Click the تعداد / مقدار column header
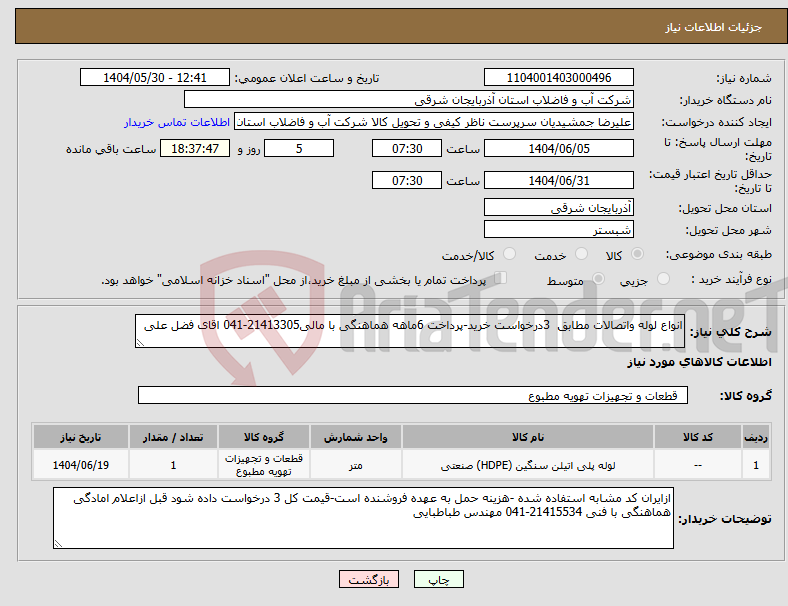Image resolution: width=788 pixels, height=606 pixels. tap(173, 437)
